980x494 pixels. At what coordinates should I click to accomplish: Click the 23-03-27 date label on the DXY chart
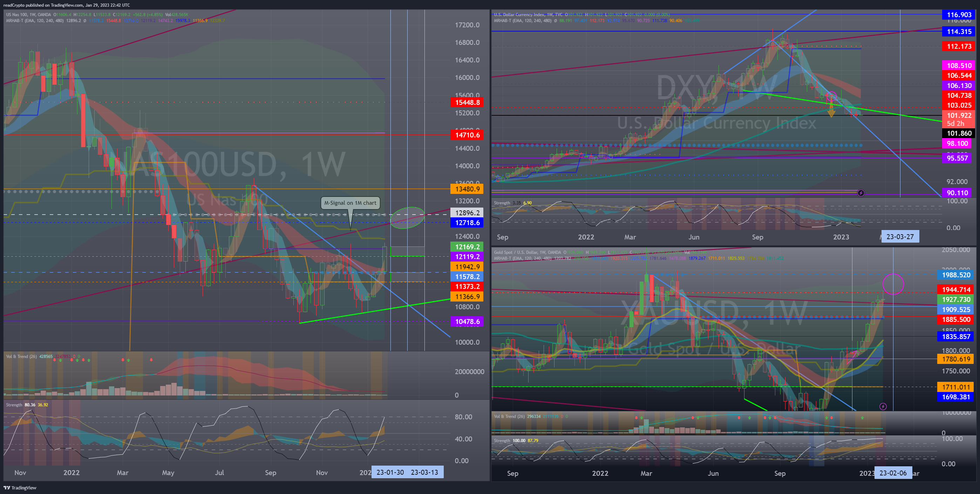coord(900,236)
